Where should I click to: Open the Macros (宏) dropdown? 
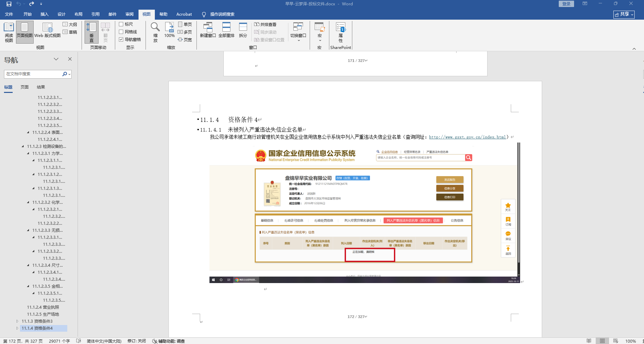click(x=320, y=32)
